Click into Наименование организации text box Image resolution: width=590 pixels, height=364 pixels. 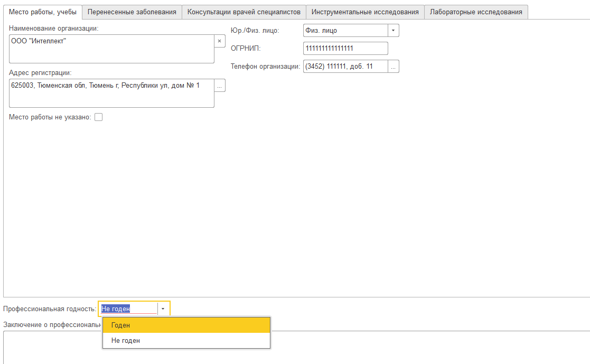111,49
